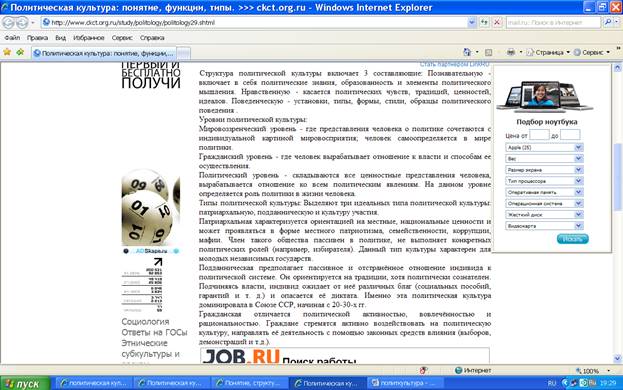Open the Favorites Center star icon
623x390 pixels.
click(x=7, y=52)
